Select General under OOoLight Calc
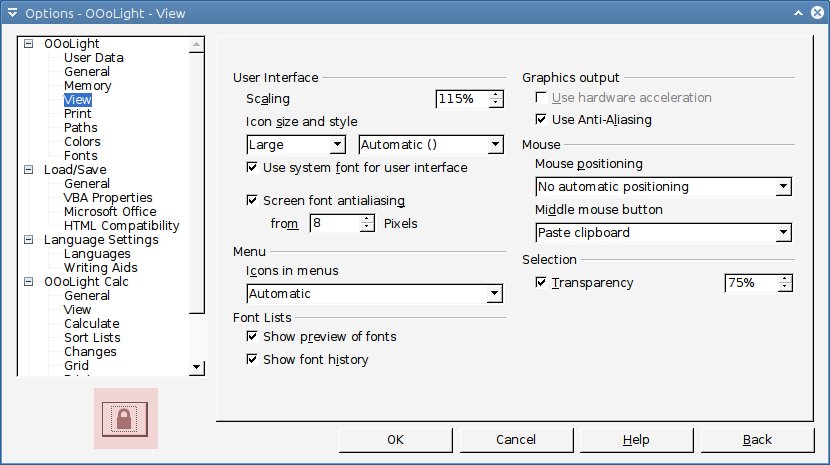Screen dimensions: 830x465 87,296
